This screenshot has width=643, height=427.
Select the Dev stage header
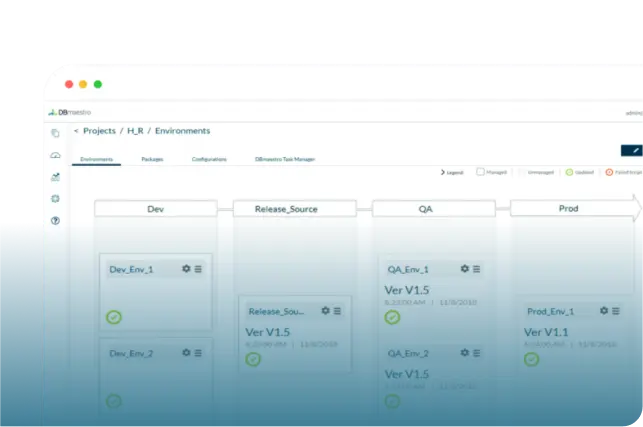(x=156, y=209)
